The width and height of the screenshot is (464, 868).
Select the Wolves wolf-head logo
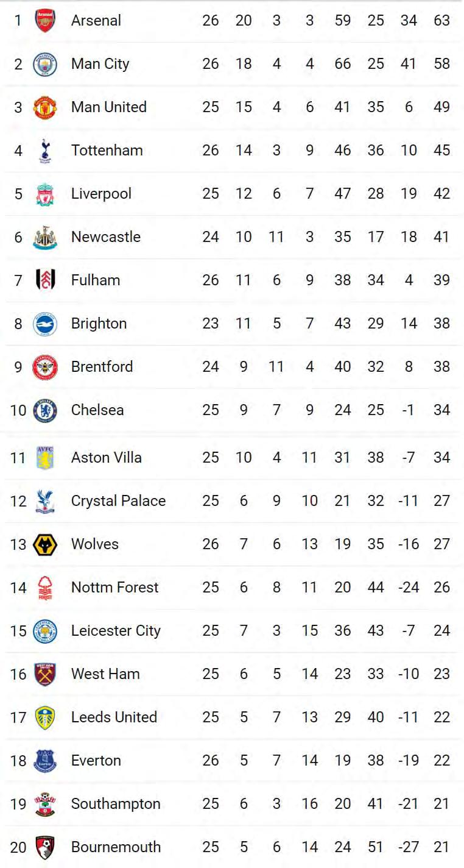tap(45, 544)
